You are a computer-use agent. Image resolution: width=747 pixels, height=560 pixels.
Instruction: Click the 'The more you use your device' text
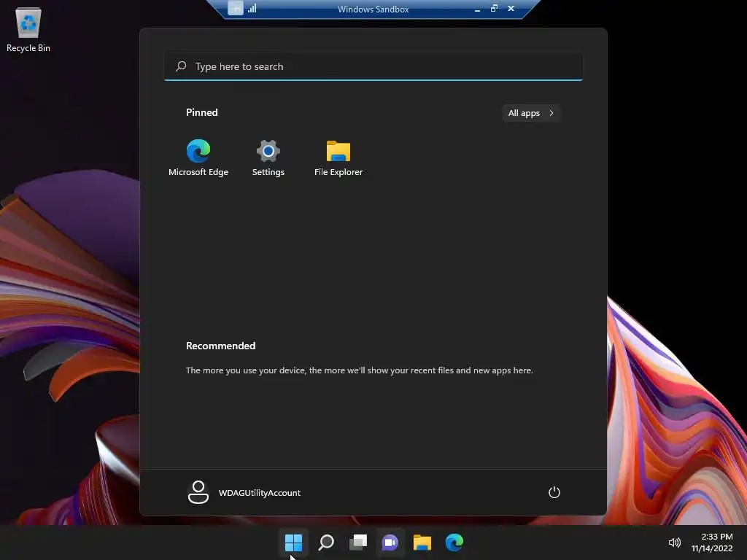[359, 370]
